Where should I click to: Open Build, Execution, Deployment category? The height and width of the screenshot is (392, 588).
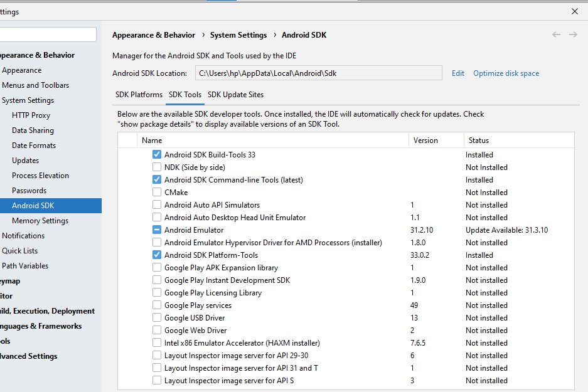[x=47, y=310]
